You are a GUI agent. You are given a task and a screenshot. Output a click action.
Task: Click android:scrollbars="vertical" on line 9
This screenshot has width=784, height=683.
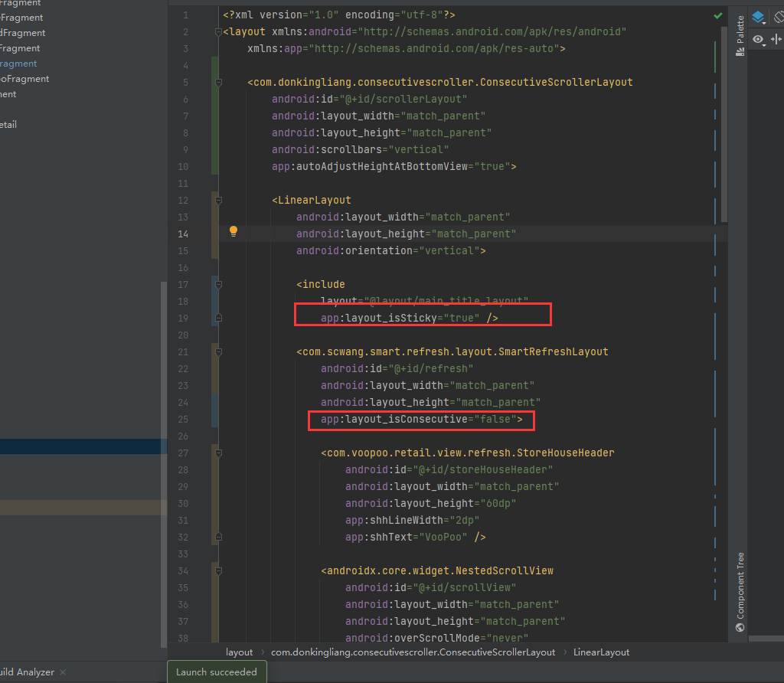click(x=360, y=150)
